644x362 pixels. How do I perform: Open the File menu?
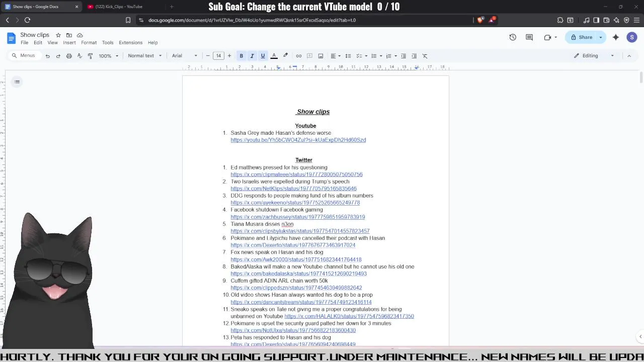coord(24,43)
